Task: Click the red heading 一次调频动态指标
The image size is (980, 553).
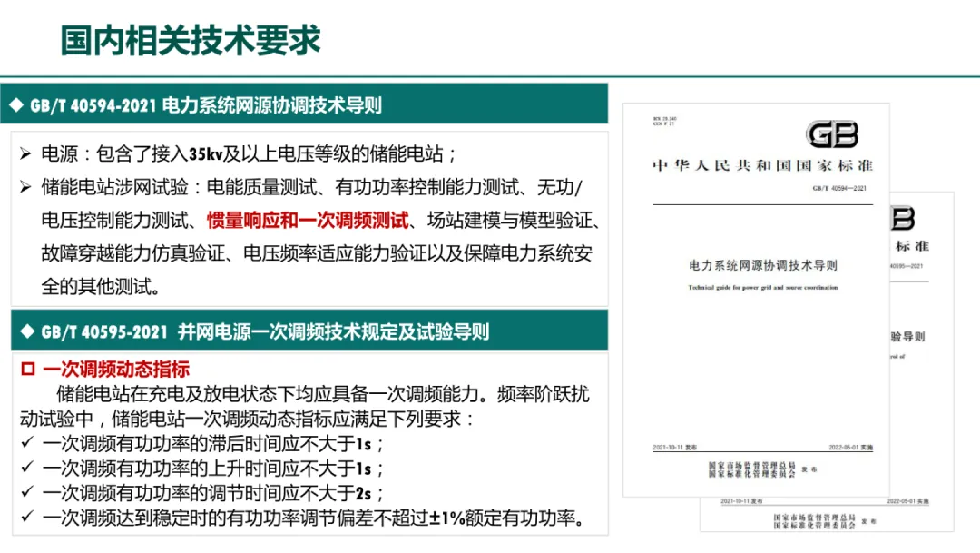Action: coord(116,369)
